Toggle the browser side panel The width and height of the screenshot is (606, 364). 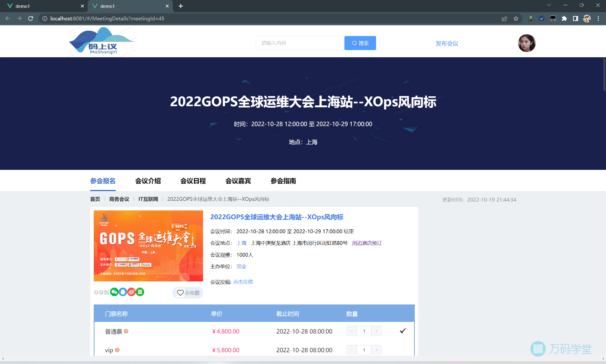point(575,19)
